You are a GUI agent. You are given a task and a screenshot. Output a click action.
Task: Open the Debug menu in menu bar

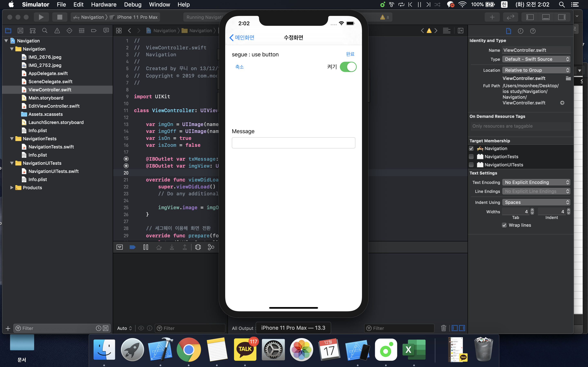click(x=133, y=4)
